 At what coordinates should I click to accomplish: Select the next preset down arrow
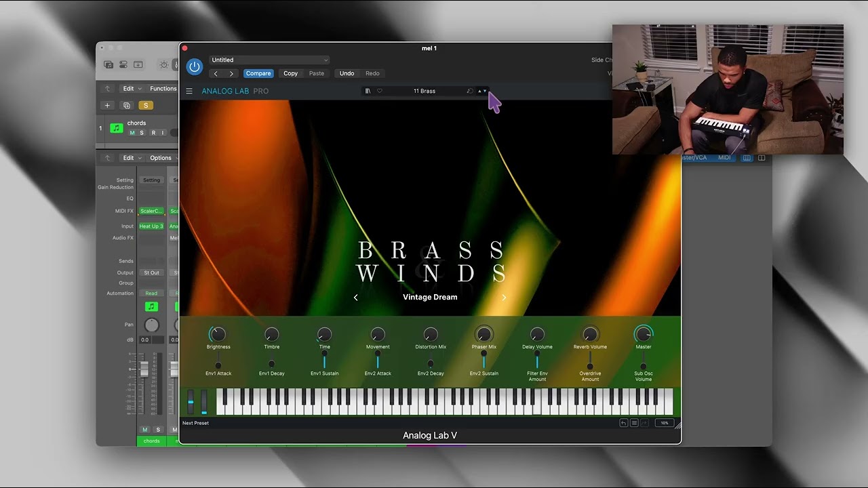pos(485,91)
